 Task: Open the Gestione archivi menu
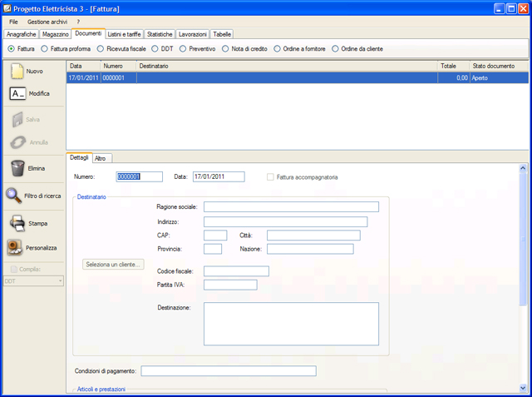pyautogui.click(x=47, y=22)
